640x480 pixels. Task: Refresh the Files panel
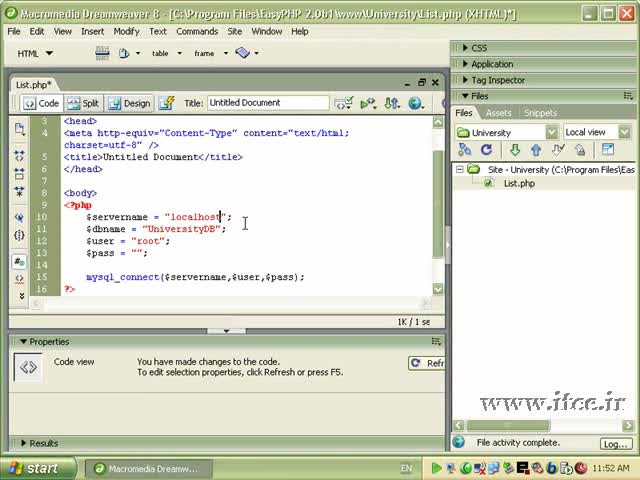point(486,150)
